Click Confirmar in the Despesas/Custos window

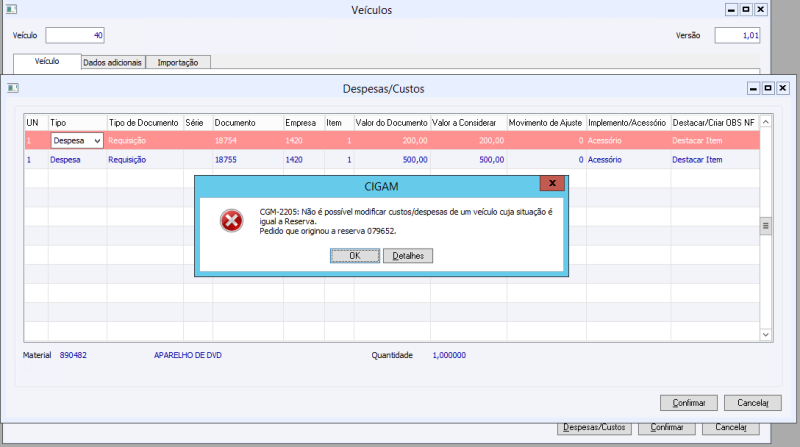click(689, 403)
